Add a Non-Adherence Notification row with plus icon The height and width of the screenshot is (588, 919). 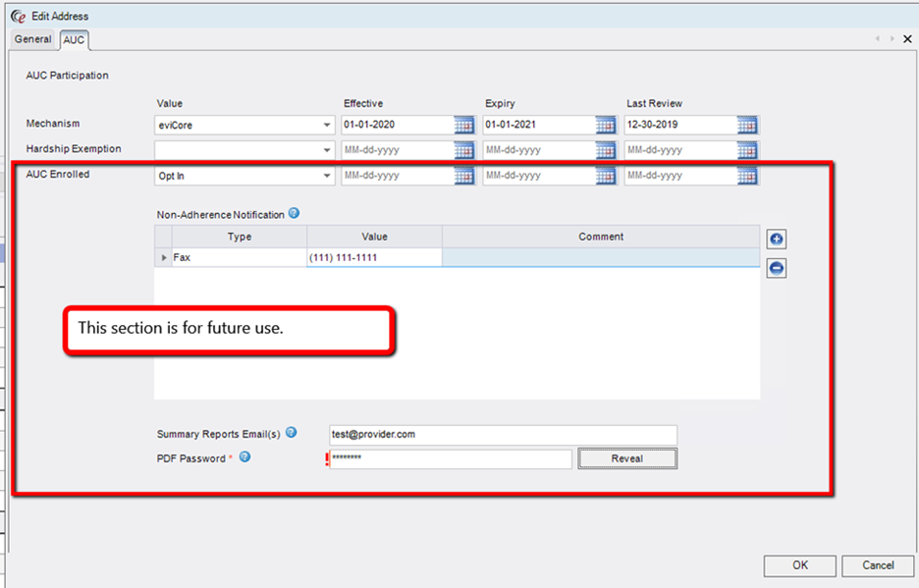pyautogui.click(x=776, y=240)
